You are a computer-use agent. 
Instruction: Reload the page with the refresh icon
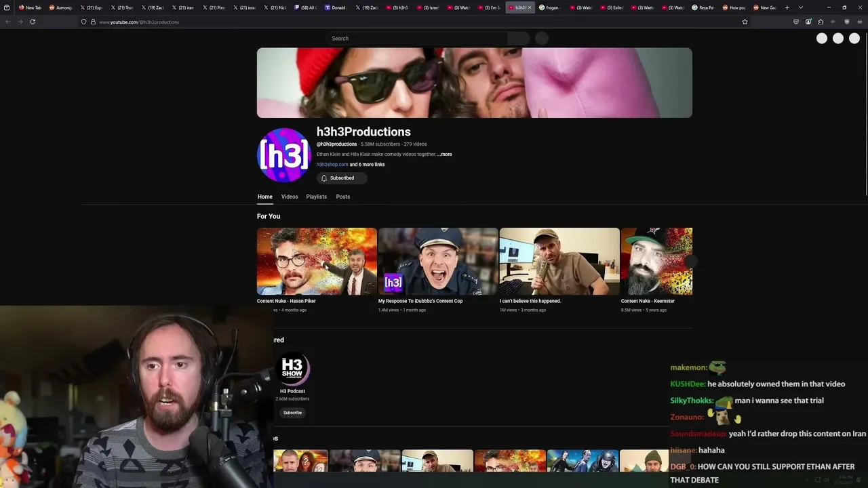click(33, 22)
